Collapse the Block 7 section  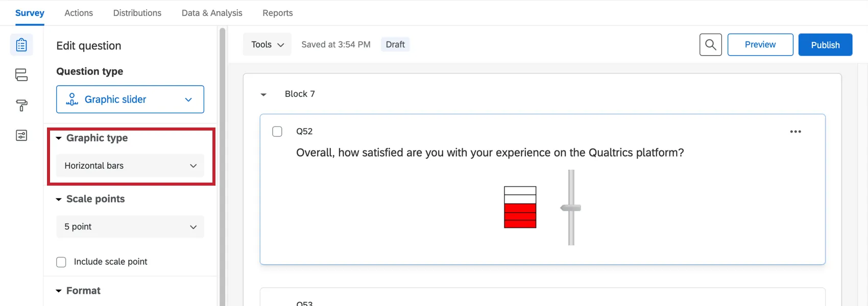(x=263, y=94)
